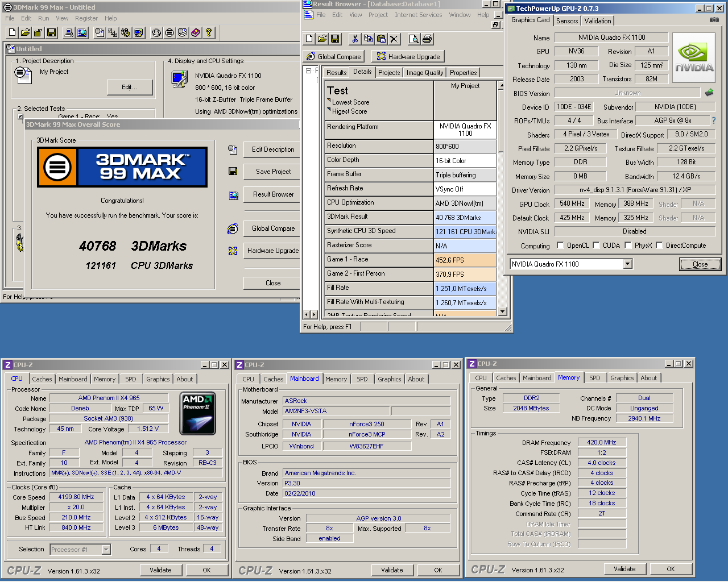Click the 452,6 FPS Game 1 cell
728x582 pixels.
point(465,260)
